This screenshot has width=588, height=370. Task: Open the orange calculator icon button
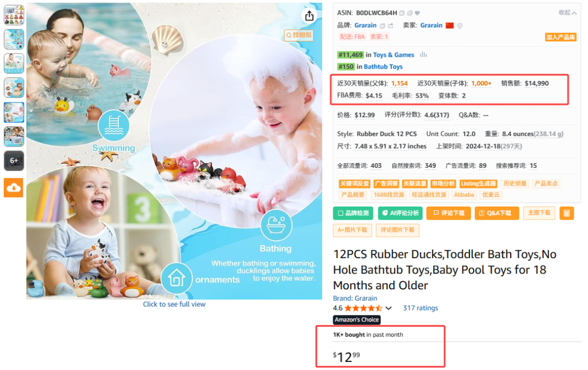566,213
